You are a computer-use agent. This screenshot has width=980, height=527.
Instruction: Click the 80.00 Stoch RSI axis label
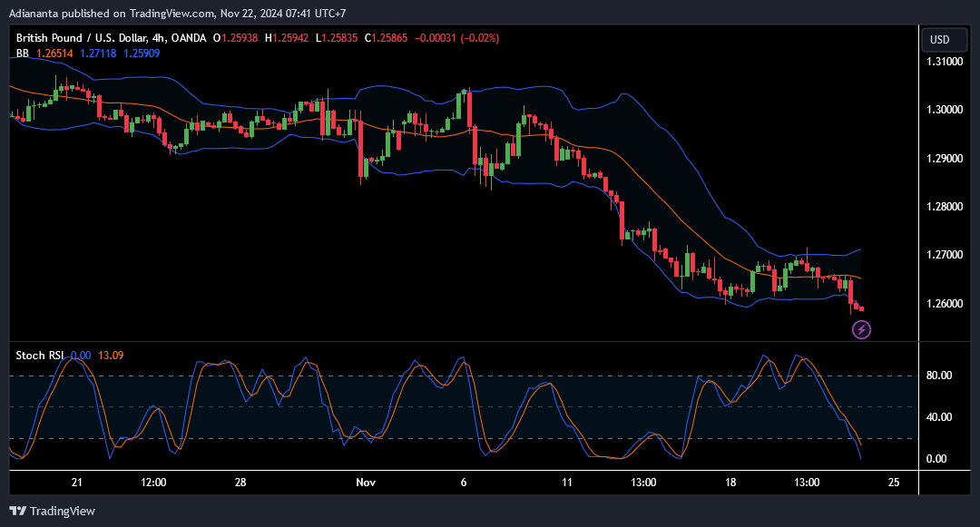[x=939, y=376]
